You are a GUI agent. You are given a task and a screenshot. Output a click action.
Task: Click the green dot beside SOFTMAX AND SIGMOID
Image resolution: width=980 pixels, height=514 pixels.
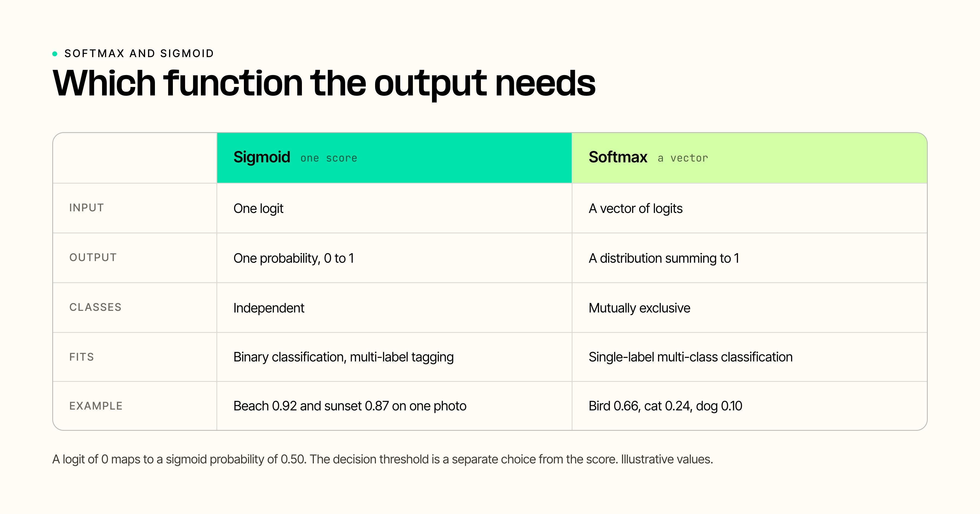click(x=55, y=54)
